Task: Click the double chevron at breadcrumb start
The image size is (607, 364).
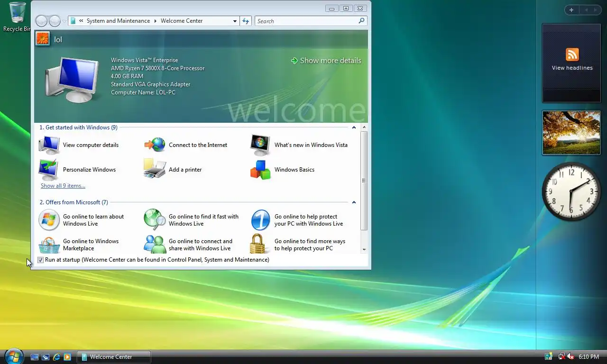Action: (x=81, y=21)
